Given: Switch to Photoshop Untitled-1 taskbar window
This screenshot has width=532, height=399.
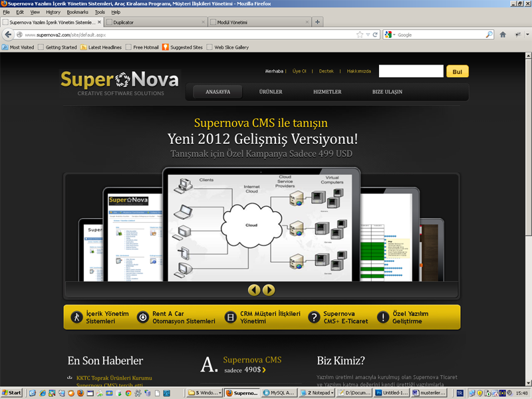Looking at the screenshot, I should pos(391,393).
